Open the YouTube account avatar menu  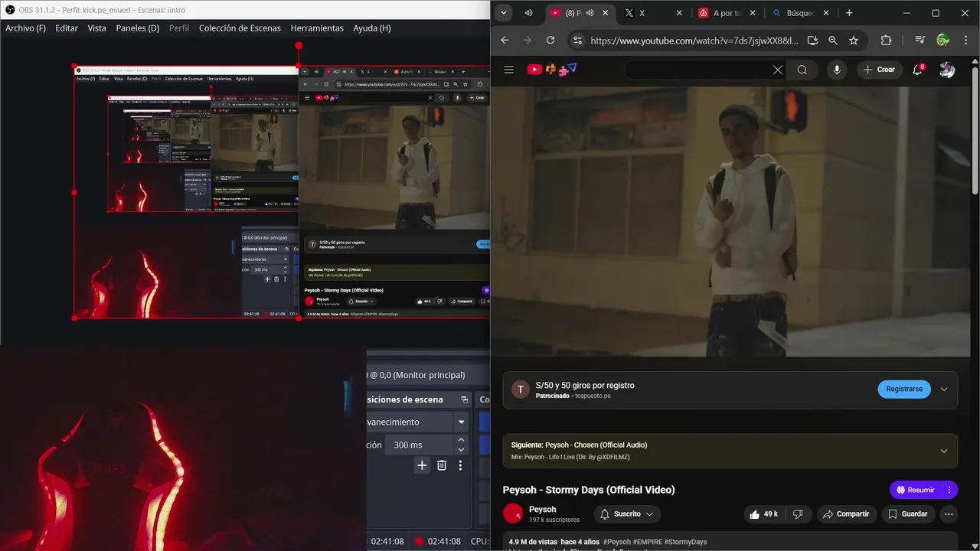[947, 70]
